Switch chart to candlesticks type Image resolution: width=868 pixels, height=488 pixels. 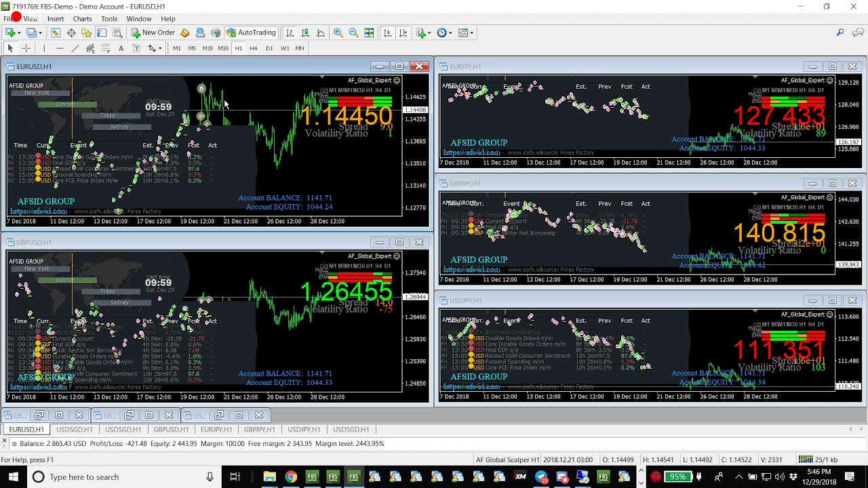[305, 33]
